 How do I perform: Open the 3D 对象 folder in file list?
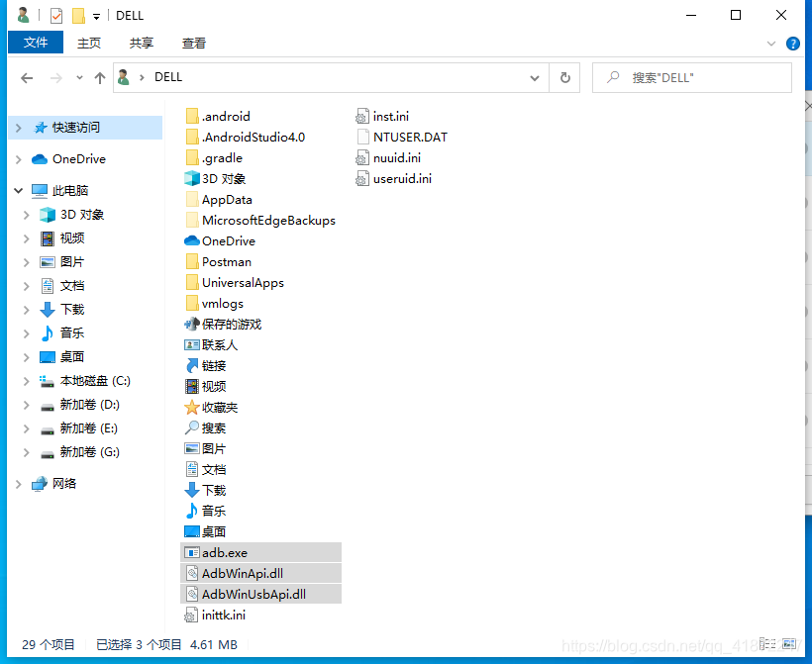[x=216, y=178]
